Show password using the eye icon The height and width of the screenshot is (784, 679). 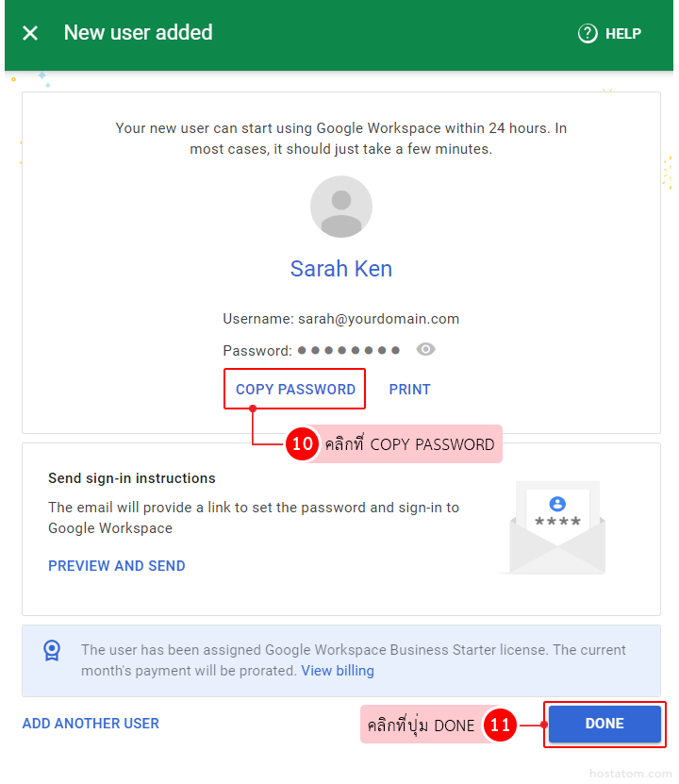tap(425, 349)
